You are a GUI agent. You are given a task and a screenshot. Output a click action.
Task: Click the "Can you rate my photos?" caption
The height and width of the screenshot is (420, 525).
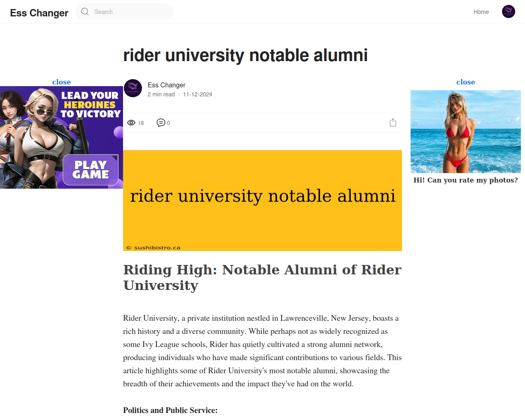click(466, 180)
